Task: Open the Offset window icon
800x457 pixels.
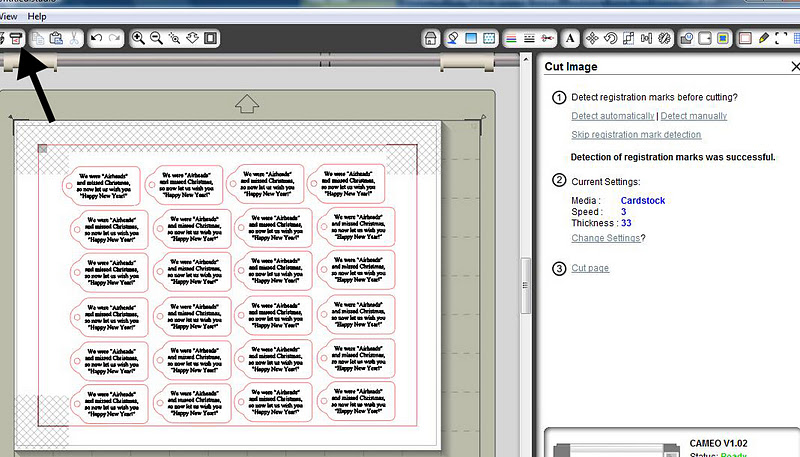Action: point(705,38)
